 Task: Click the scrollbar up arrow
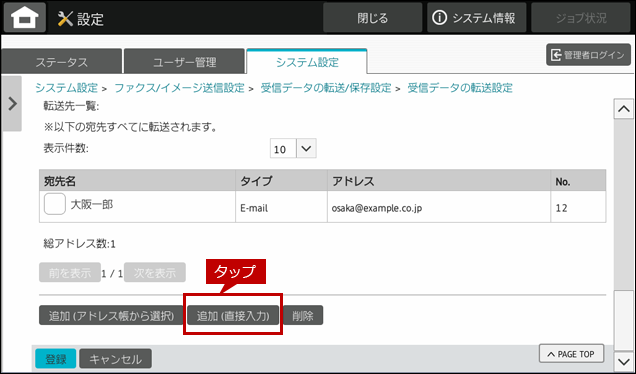(623, 109)
